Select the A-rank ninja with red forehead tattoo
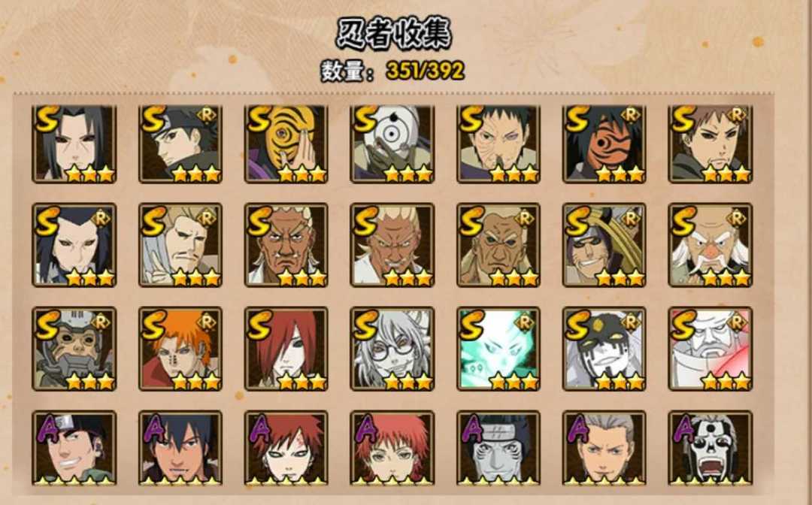Viewport: 812px width, 505px height. click(x=286, y=448)
